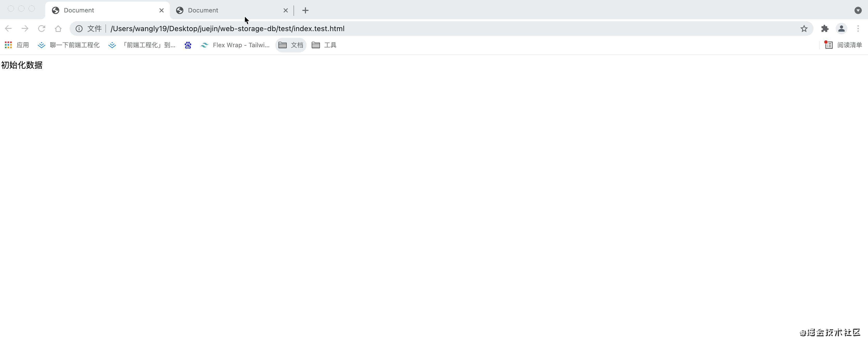The height and width of the screenshot is (343, 868).
Task: Click the 文件 label in address bar
Action: coord(94,29)
